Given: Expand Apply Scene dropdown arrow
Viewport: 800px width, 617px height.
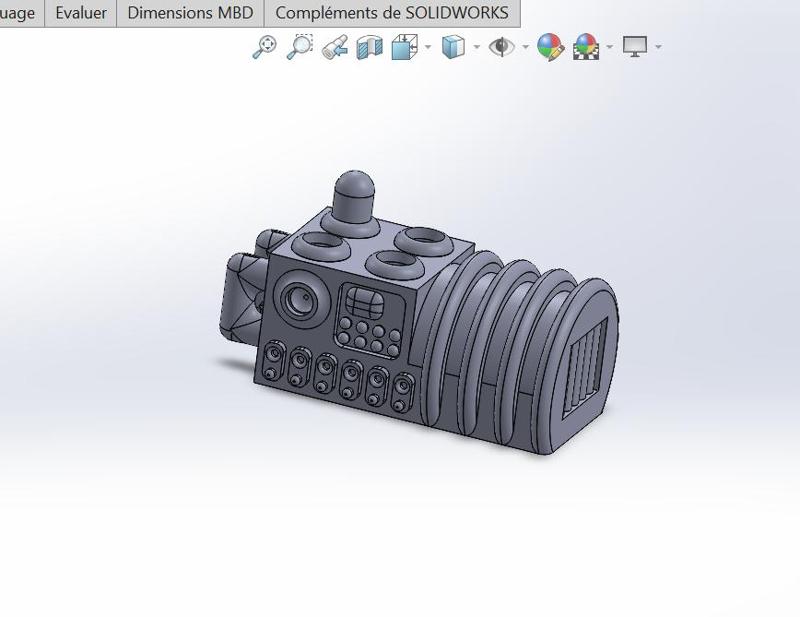Looking at the screenshot, I should click(610, 47).
